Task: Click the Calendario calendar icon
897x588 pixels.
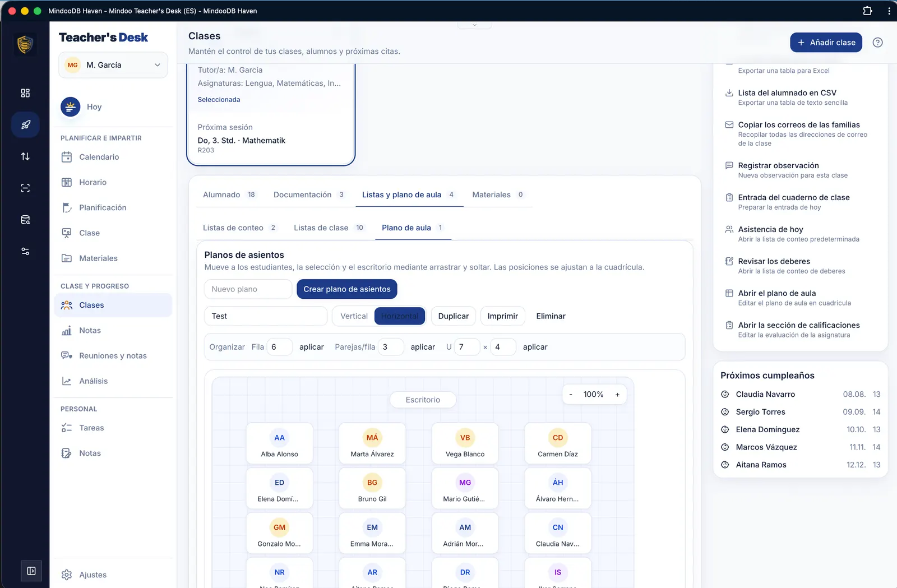Action: (67, 157)
